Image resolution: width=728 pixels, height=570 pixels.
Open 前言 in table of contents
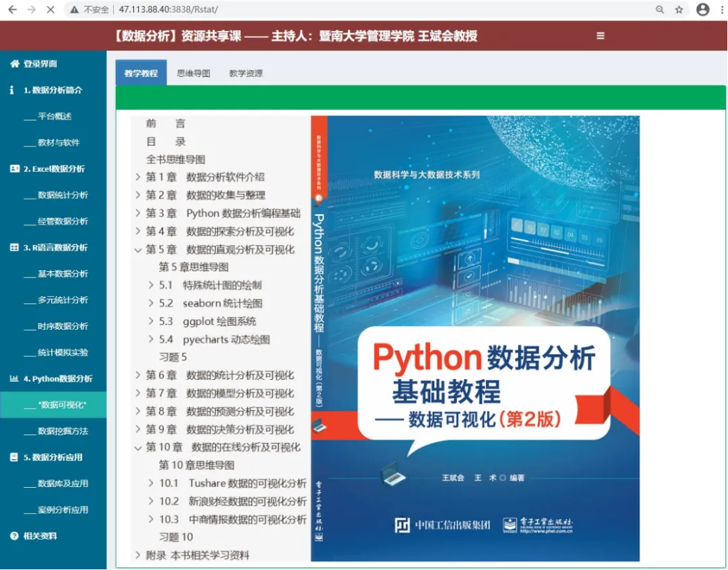coord(166,123)
